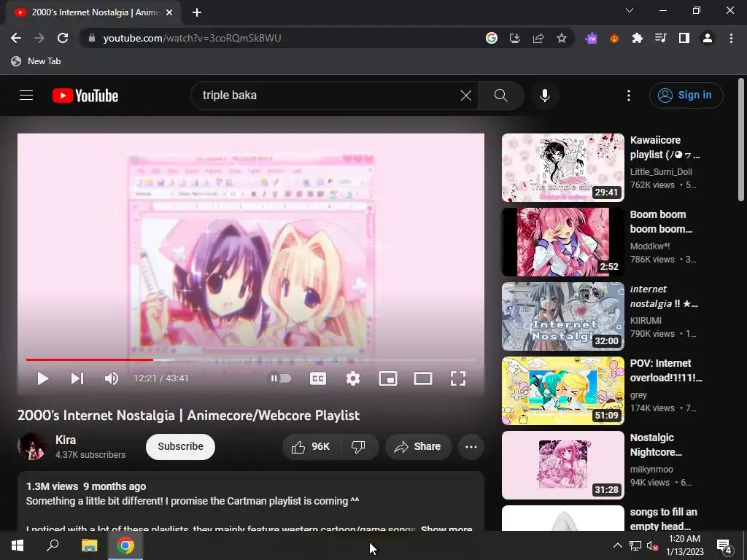
Task: Show hidden system tray icons
Action: coord(617,545)
